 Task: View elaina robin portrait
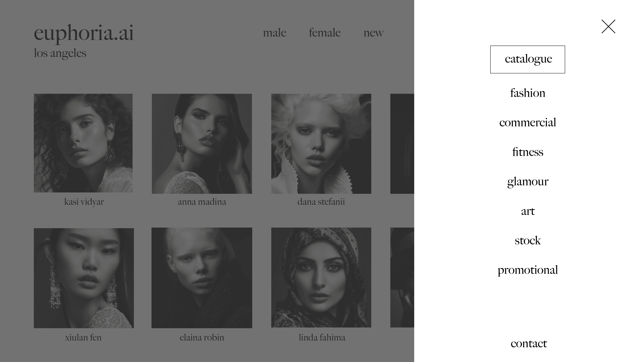[x=202, y=278]
